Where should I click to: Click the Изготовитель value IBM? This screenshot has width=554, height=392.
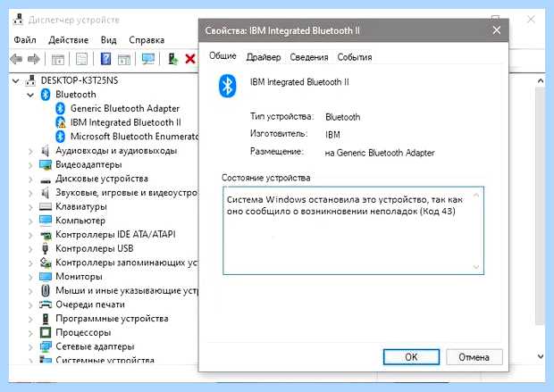332,135
